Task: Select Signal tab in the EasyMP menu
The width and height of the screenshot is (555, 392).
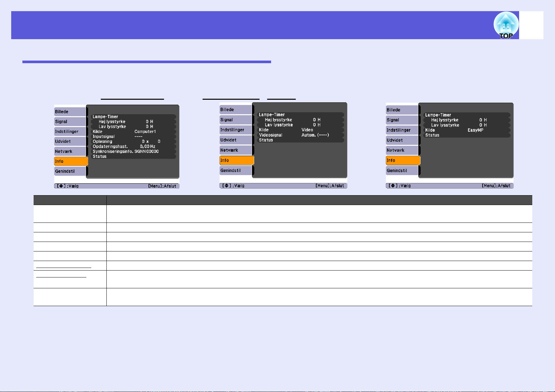Action: [402, 120]
